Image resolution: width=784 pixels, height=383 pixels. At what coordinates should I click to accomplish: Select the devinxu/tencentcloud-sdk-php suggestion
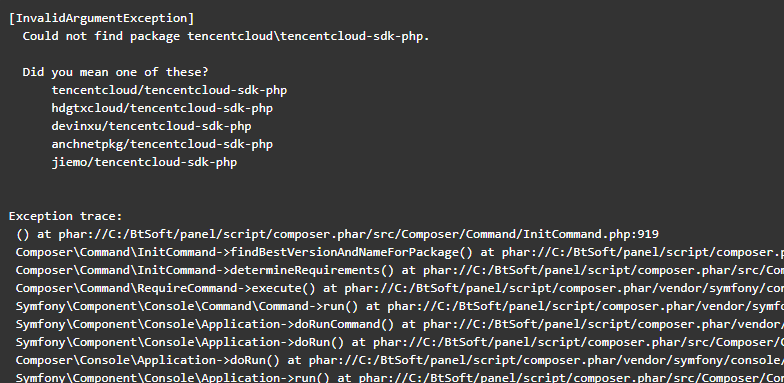tap(152, 126)
